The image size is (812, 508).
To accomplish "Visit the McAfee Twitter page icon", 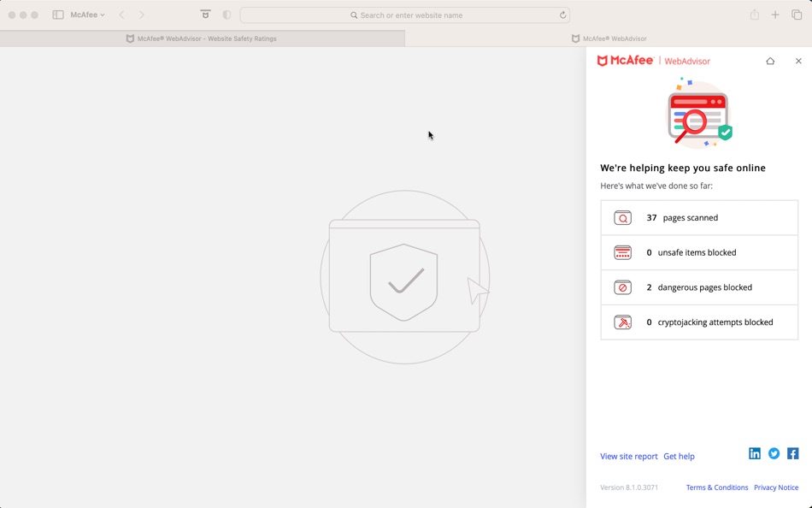I will (x=774, y=453).
